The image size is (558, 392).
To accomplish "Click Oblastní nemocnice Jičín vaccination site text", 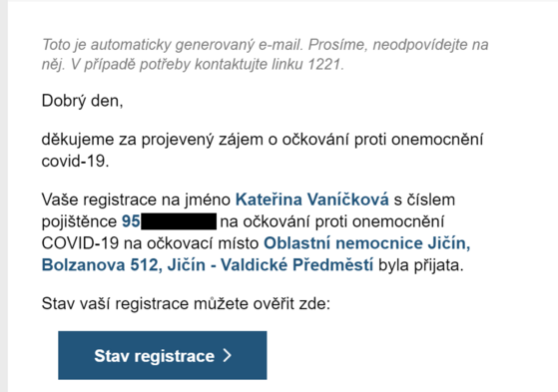I will click(367, 243).
